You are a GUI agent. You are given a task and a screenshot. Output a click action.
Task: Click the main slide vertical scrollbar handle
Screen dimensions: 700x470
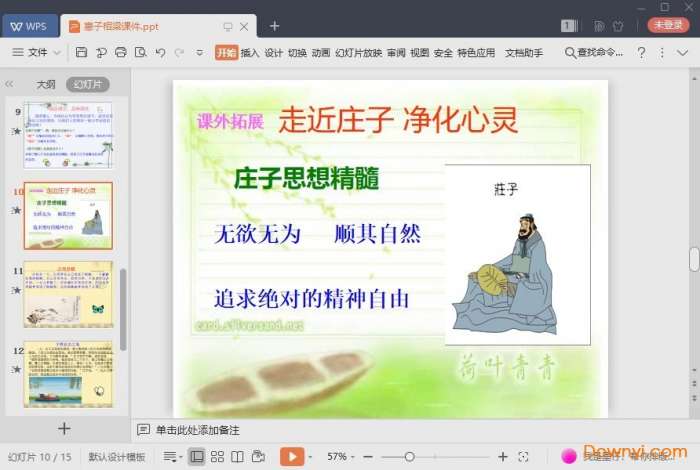(694, 259)
